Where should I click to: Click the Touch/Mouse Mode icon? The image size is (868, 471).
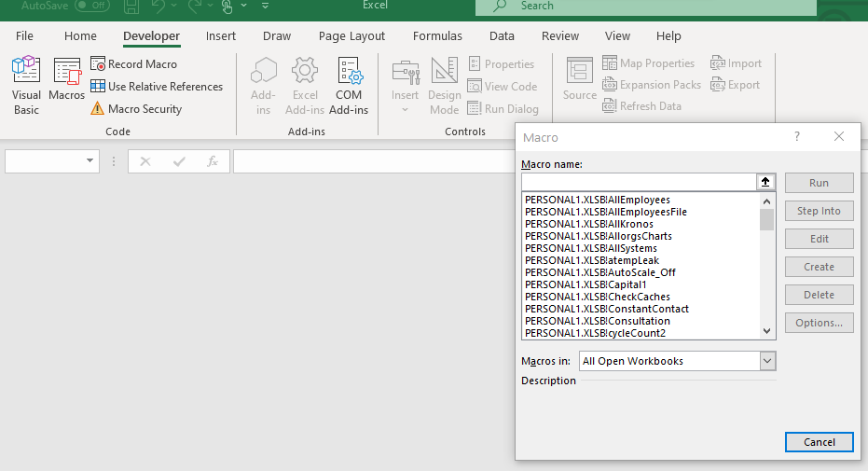click(x=227, y=7)
